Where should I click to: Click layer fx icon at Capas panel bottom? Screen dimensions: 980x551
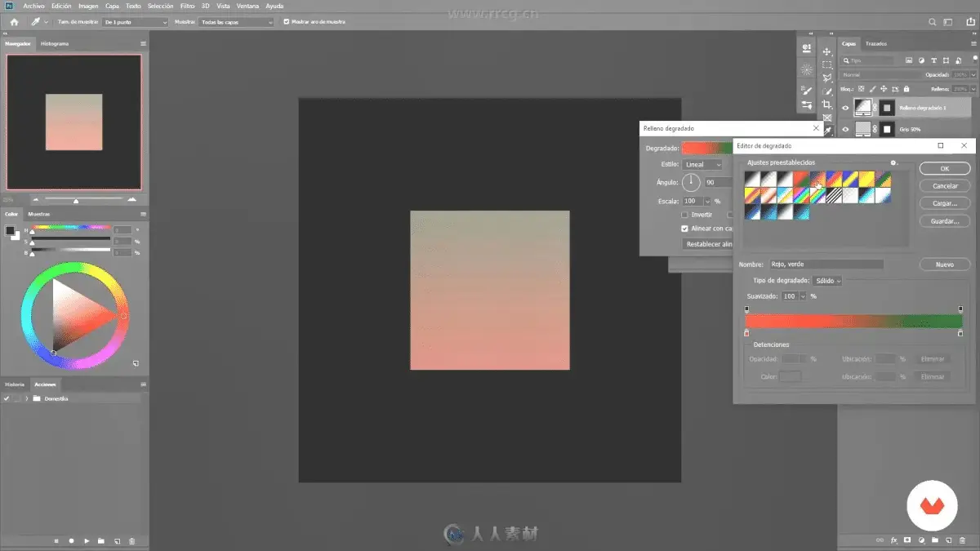tap(894, 540)
